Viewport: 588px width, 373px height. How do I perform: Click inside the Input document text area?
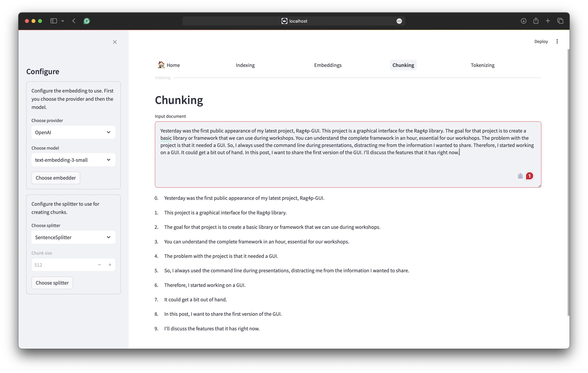click(348, 155)
